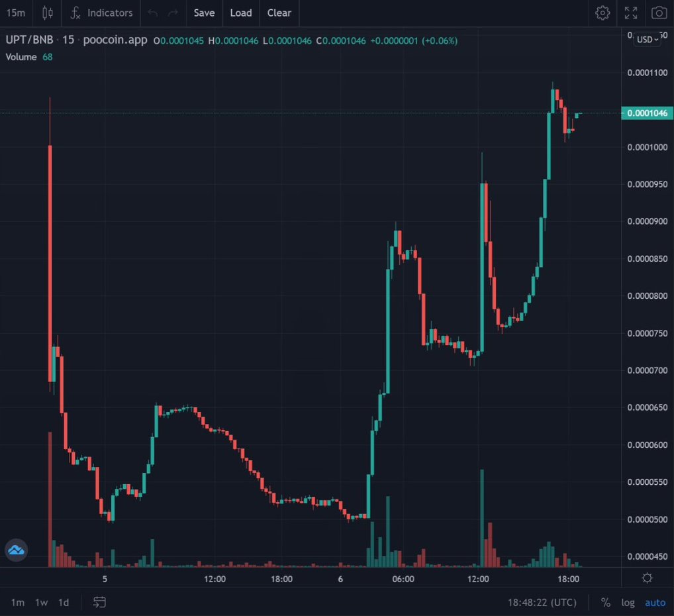Click the 0.0000500 price axis label
The width and height of the screenshot is (674, 616).
tap(648, 520)
